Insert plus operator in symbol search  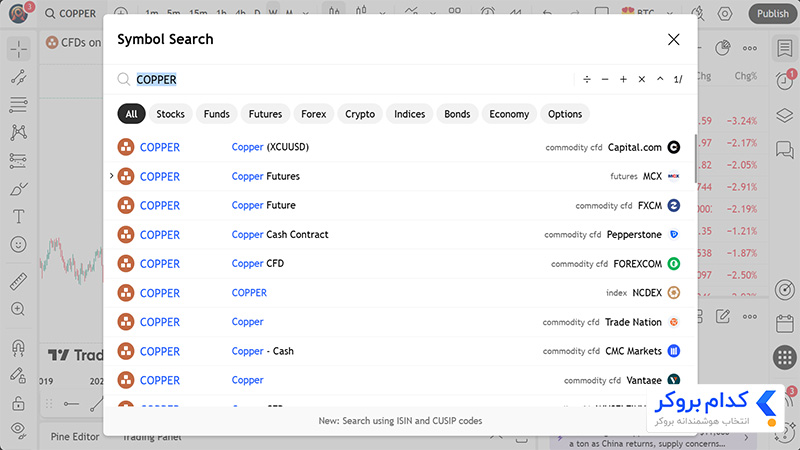(x=623, y=79)
